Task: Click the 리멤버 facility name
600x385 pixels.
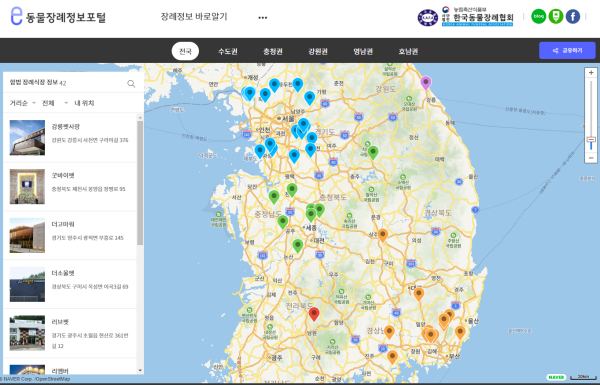Action: [x=60, y=371]
